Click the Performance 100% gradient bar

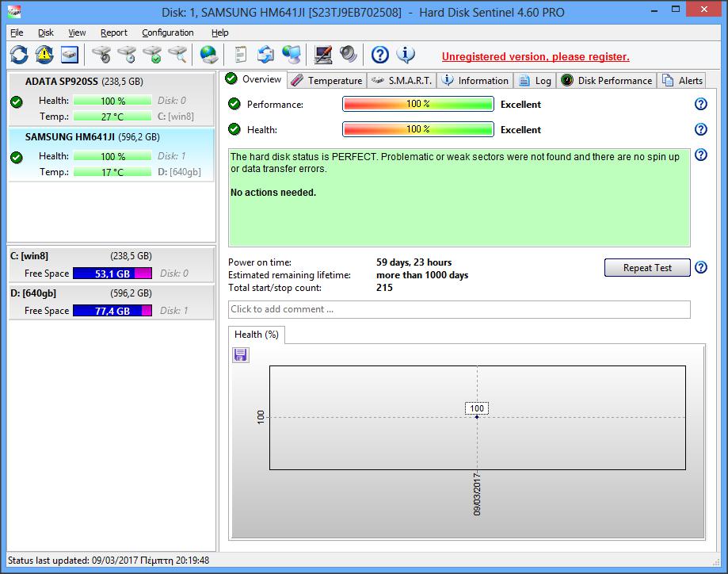coord(417,104)
